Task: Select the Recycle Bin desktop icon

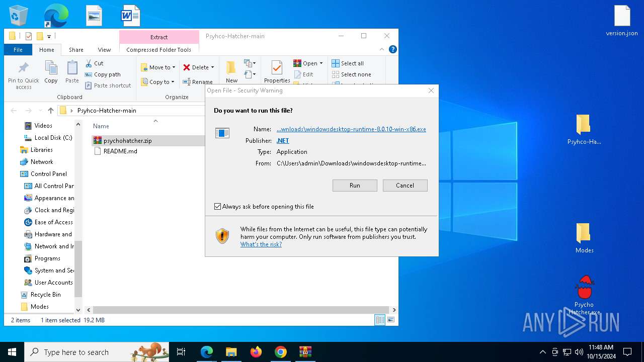Action: click(19, 16)
